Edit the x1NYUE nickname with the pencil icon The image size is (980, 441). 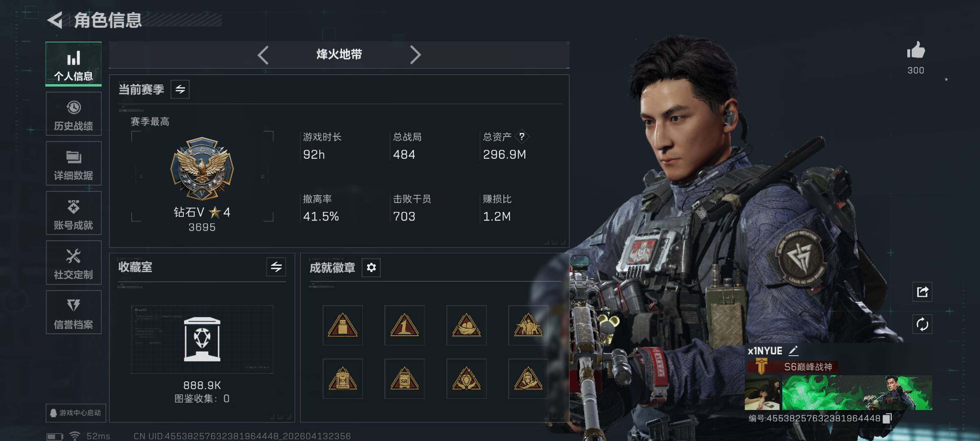click(793, 350)
